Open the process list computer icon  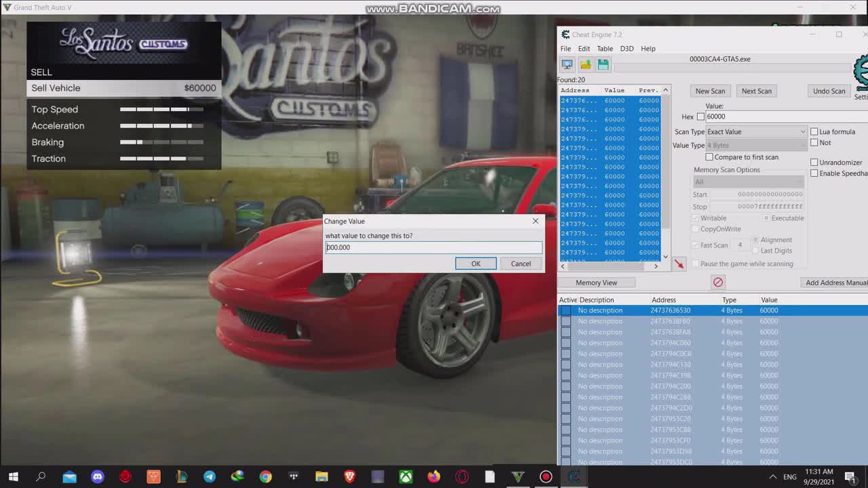tap(567, 64)
